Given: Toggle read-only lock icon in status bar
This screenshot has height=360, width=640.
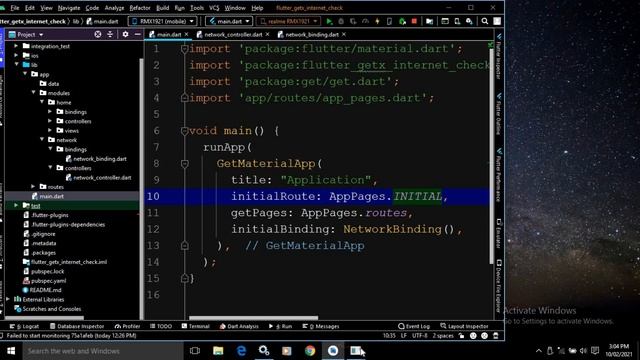Looking at the screenshot, I should pos(461,336).
